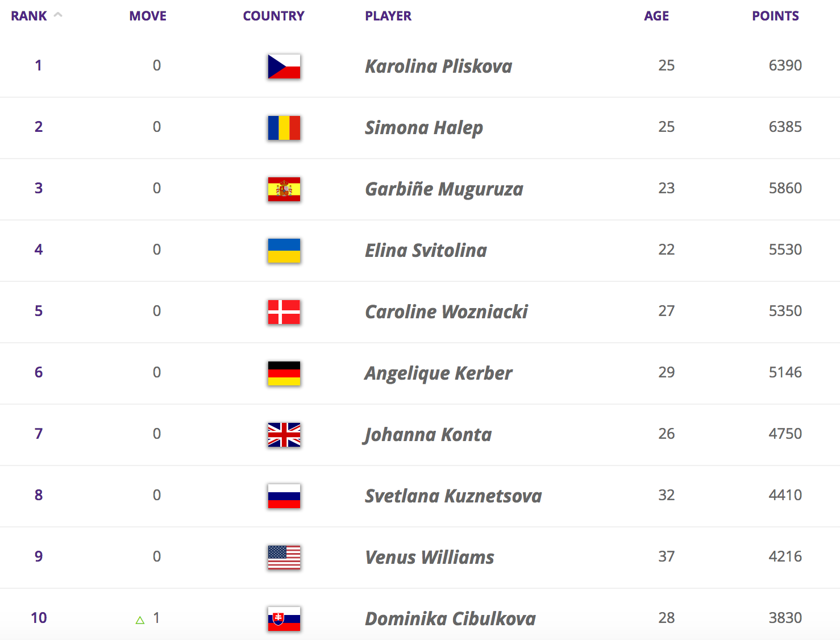Open Caroline Wozniacki's player page
840x640 pixels.
(446, 312)
